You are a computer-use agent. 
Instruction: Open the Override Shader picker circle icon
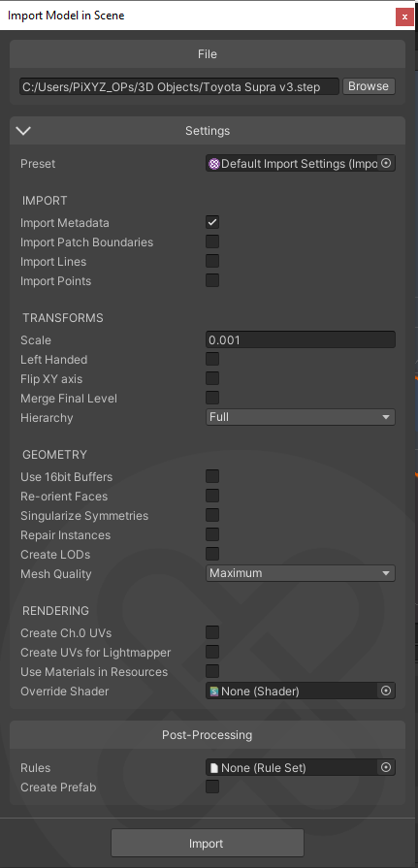386,691
